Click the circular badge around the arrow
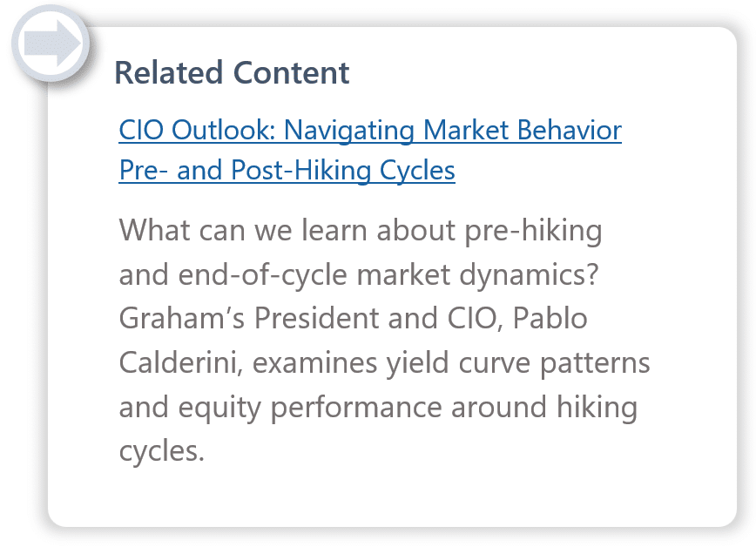Viewport: 756px width, 547px height. click(x=51, y=44)
